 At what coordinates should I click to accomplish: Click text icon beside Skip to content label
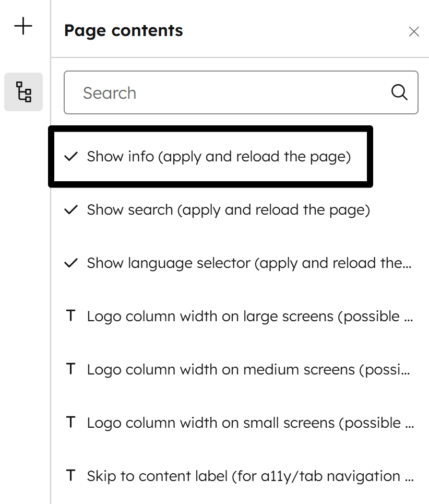70,476
